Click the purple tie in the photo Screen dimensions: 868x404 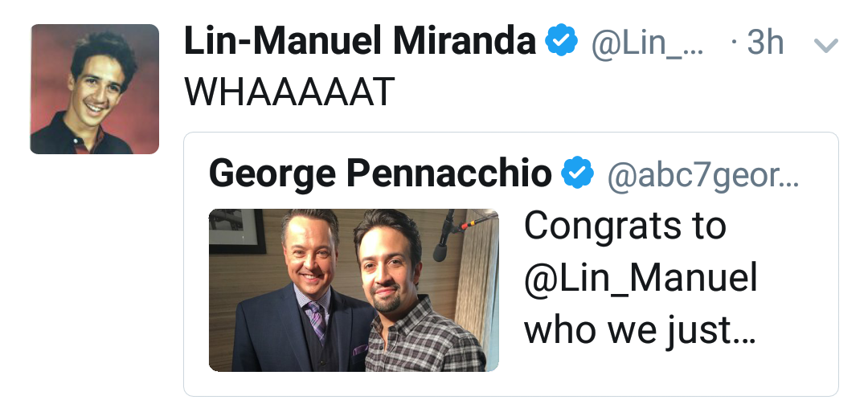(316, 321)
